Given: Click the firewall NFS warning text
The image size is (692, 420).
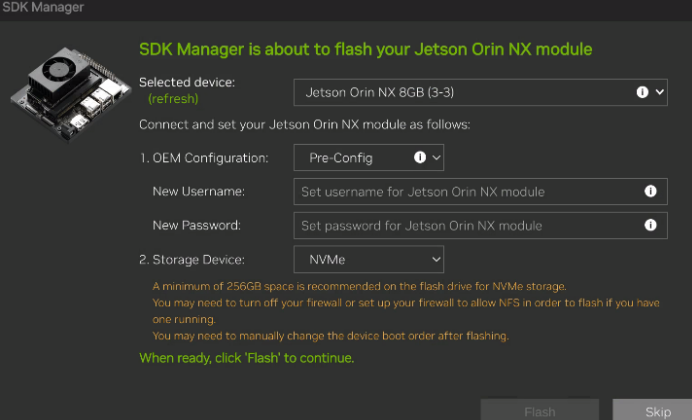Looking at the screenshot, I should (x=406, y=311).
